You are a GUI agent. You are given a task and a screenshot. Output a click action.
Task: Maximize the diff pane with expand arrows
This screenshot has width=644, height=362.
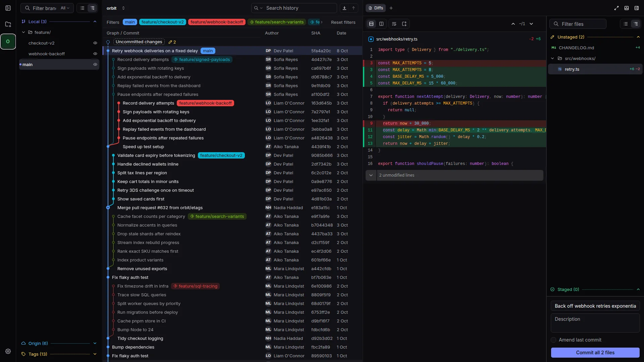616,8
